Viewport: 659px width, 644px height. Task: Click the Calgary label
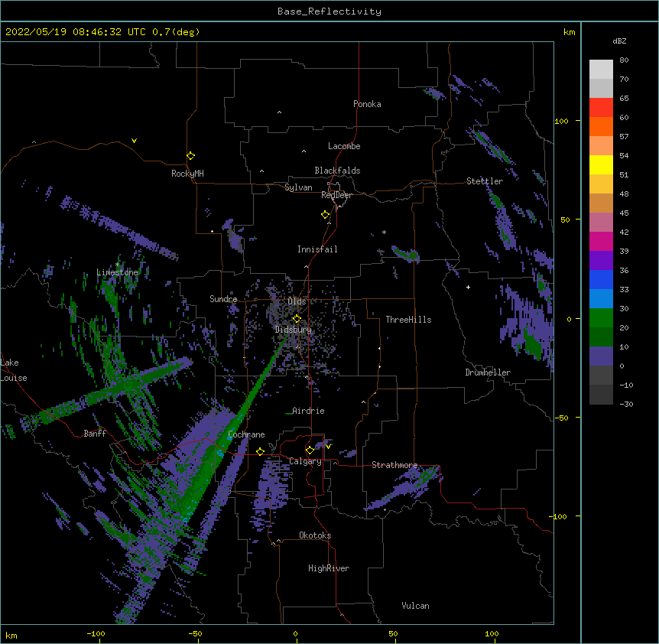305,461
